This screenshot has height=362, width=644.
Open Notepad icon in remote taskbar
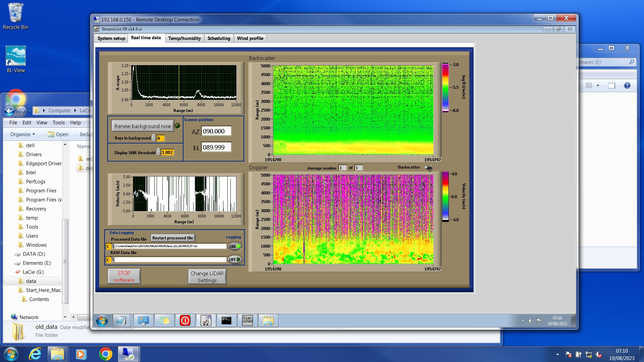point(121,320)
